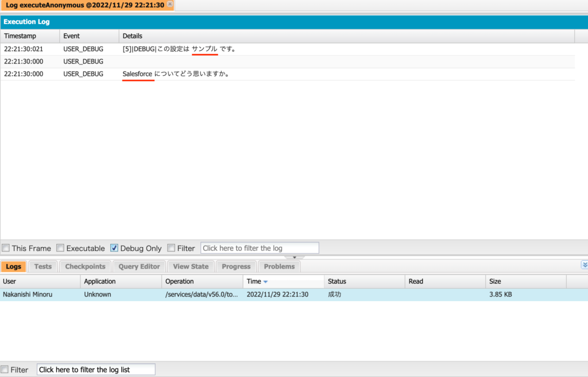Viewport: 588px width, 377px height.
Task: Click the 'filter the log' input field
Action: click(x=260, y=248)
